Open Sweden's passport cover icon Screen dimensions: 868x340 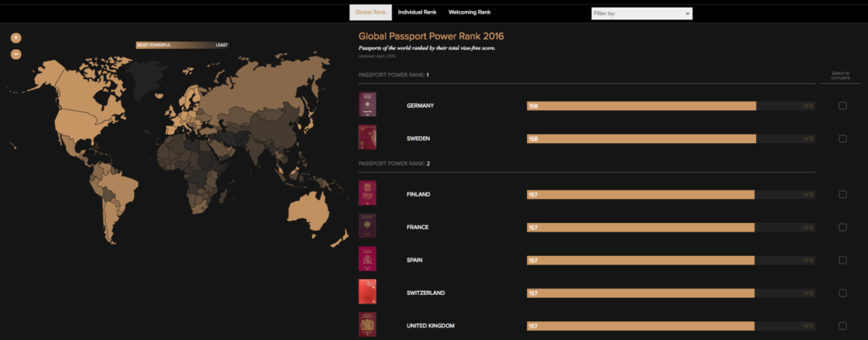(367, 137)
